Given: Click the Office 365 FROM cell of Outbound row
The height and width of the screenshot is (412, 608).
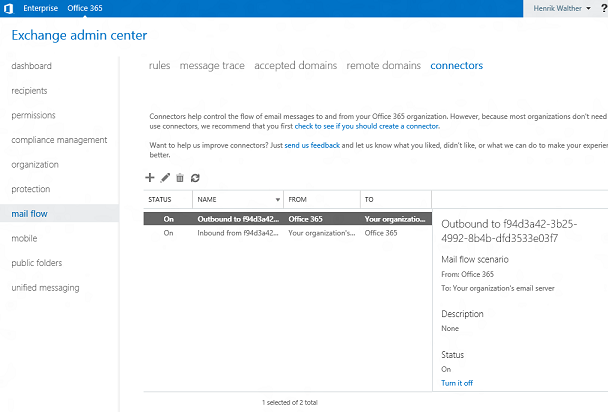Looking at the screenshot, I should pyautogui.click(x=305, y=219).
